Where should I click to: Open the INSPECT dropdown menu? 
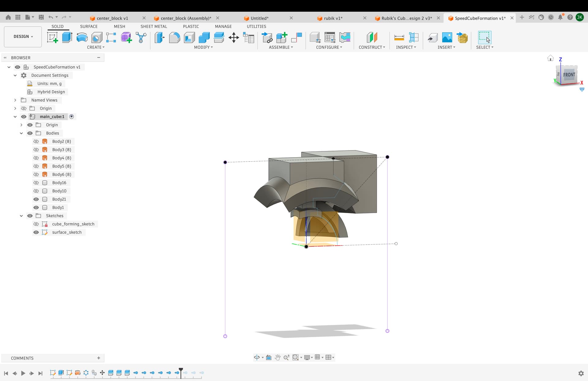(406, 47)
